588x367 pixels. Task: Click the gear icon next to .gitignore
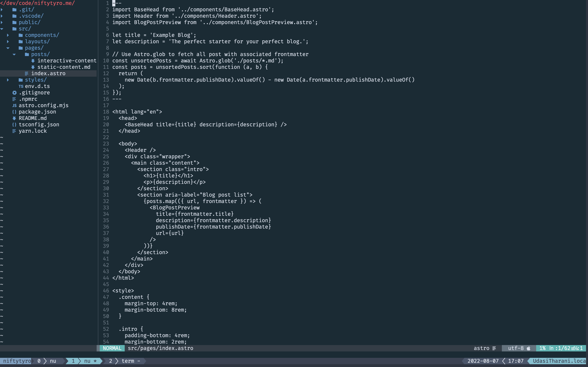pyautogui.click(x=14, y=92)
